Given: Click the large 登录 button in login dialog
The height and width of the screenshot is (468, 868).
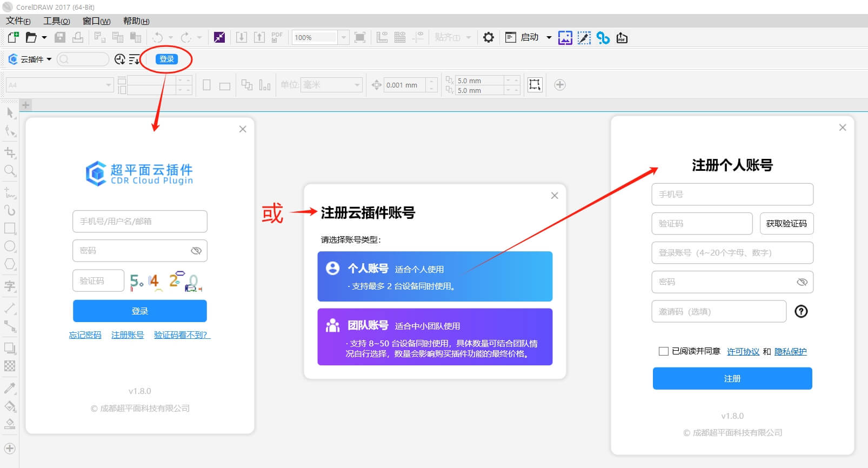Looking at the screenshot, I should (x=140, y=311).
